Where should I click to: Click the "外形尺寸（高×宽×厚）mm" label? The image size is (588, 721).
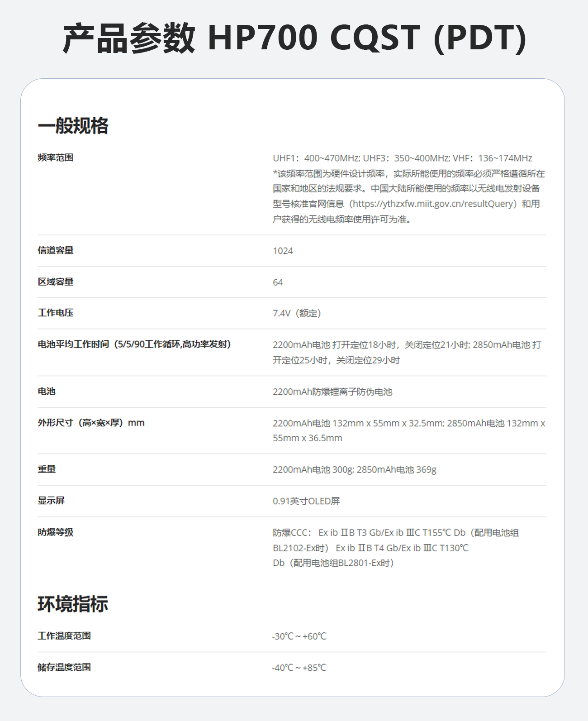pyautogui.click(x=91, y=423)
